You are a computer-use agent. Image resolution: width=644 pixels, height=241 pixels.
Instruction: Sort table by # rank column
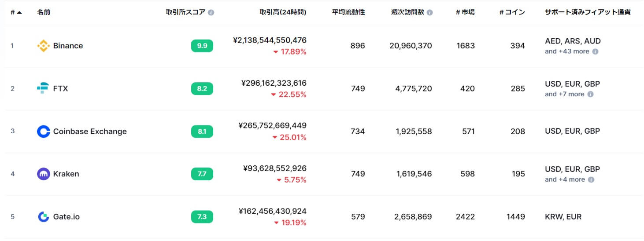16,12
